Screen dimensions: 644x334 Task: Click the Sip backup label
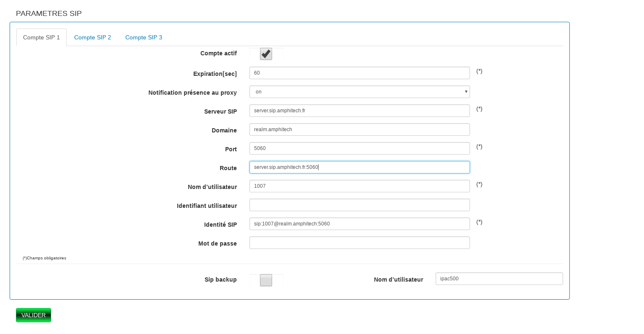[x=221, y=280]
